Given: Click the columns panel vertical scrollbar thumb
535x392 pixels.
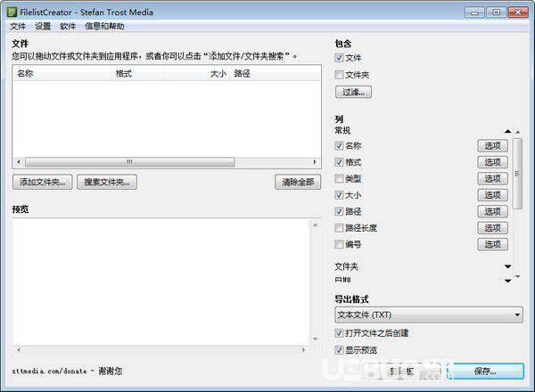Looking at the screenshot, I should (517, 174).
